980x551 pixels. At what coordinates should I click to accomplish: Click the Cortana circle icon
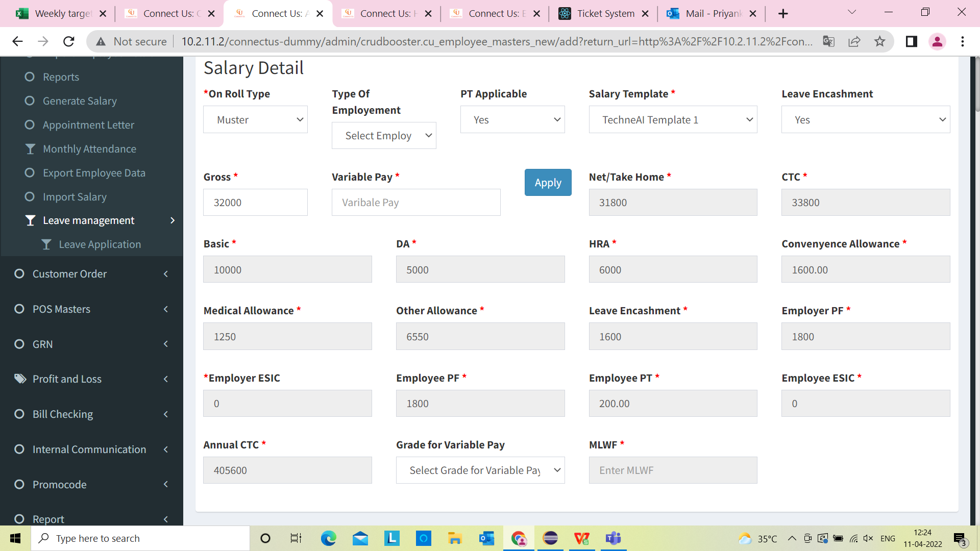[x=265, y=538]
